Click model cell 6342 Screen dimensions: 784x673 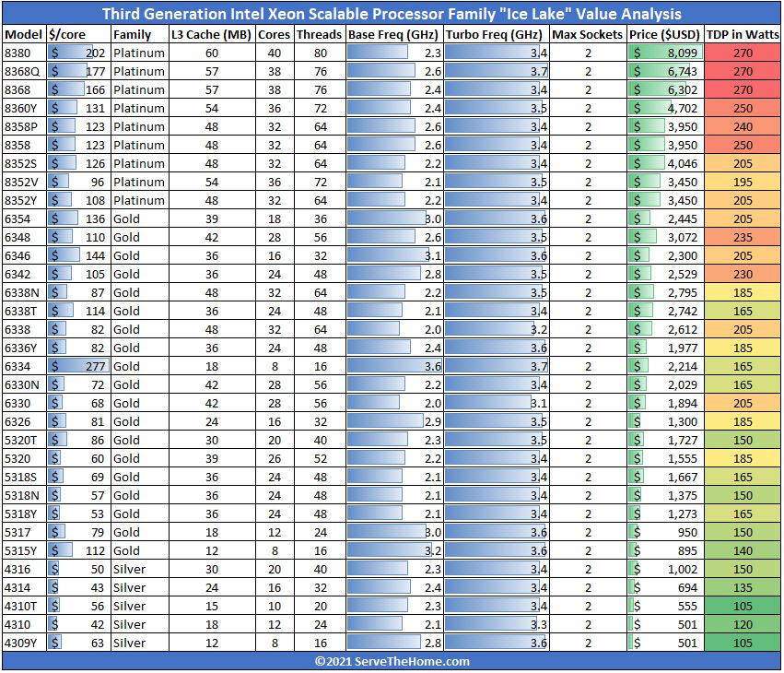tap(24, 274)
